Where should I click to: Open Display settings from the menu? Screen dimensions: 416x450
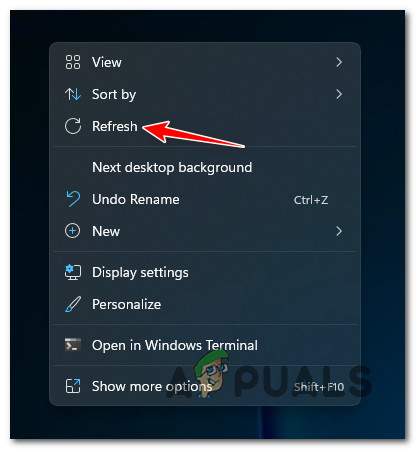click(140, 272)
